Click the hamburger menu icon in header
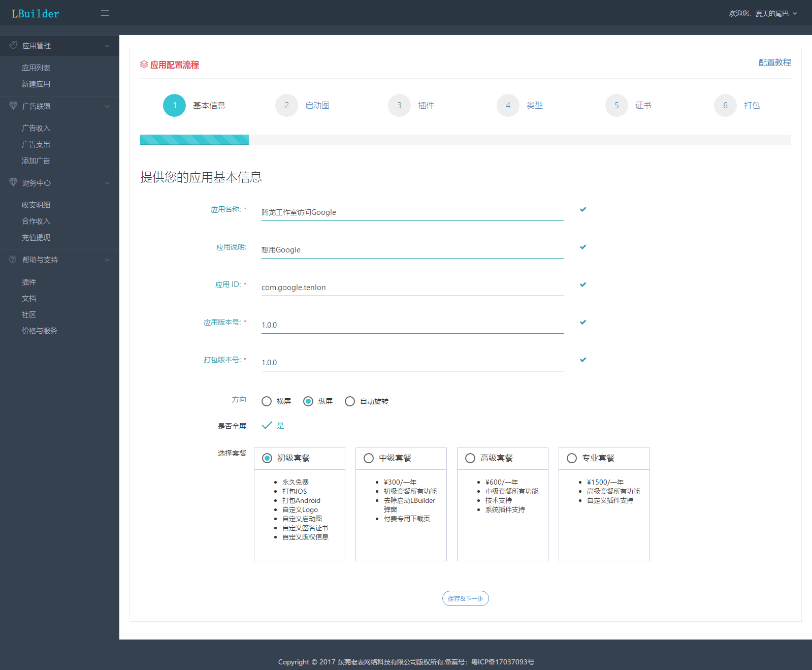 [105, 13]
